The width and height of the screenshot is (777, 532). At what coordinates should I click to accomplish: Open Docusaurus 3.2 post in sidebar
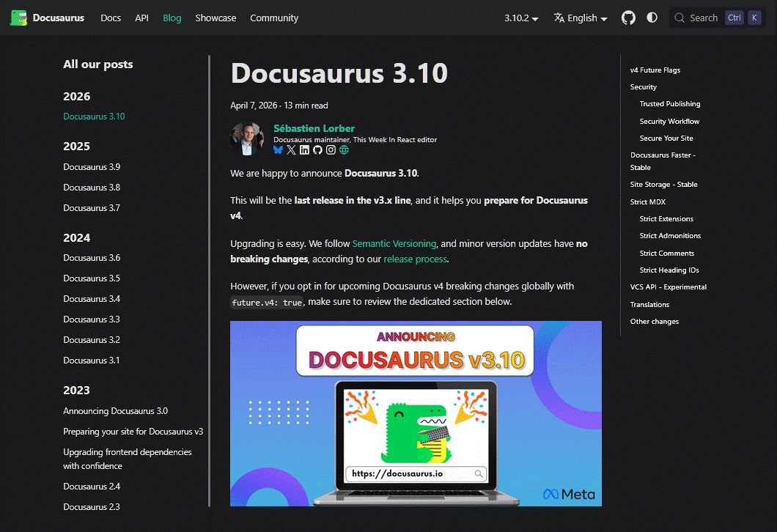click(92, 340)
